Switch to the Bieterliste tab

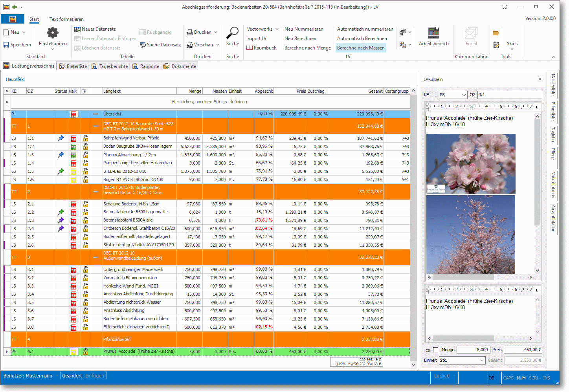pos(73,66)
